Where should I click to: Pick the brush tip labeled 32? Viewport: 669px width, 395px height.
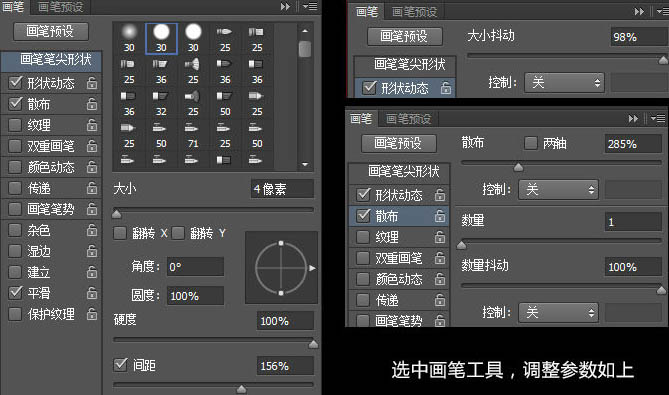coord(161,103)
